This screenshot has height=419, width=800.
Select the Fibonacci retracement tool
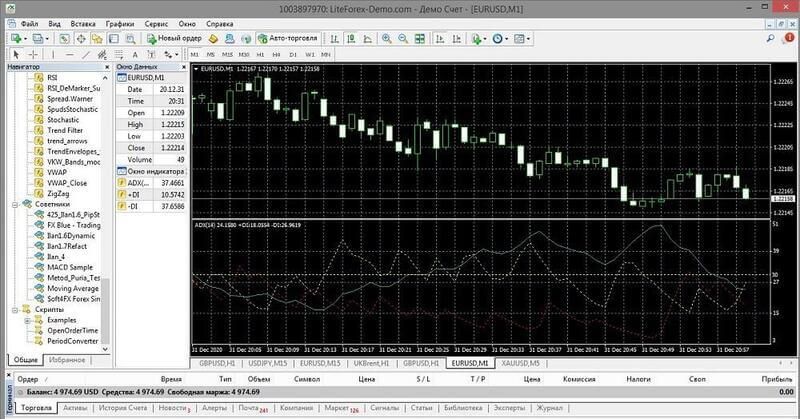pos(118,54)
